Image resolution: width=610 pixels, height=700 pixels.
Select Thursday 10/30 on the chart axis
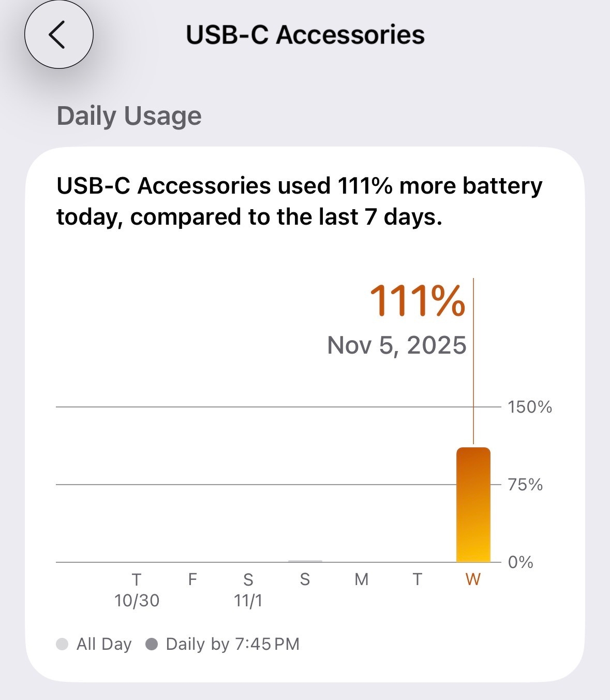137,590
